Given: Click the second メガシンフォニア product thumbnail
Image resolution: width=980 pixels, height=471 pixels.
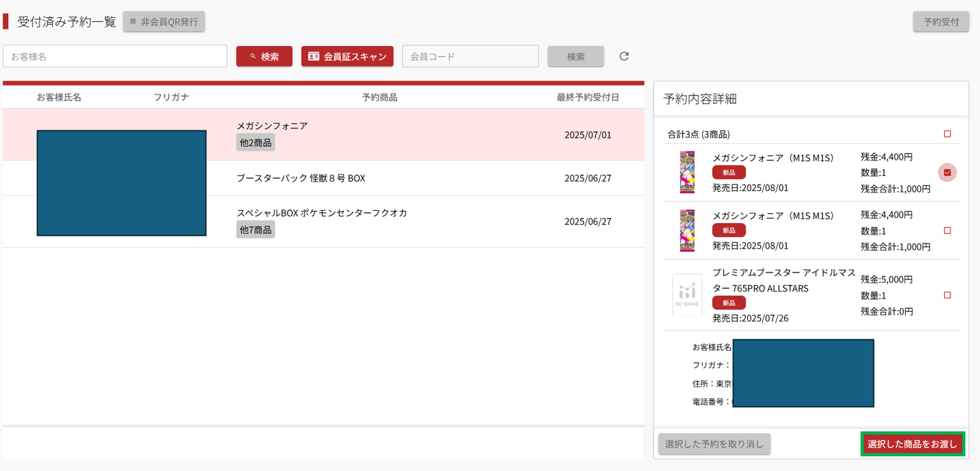Looking at the screenshot, I should click(x=687, y=231).
